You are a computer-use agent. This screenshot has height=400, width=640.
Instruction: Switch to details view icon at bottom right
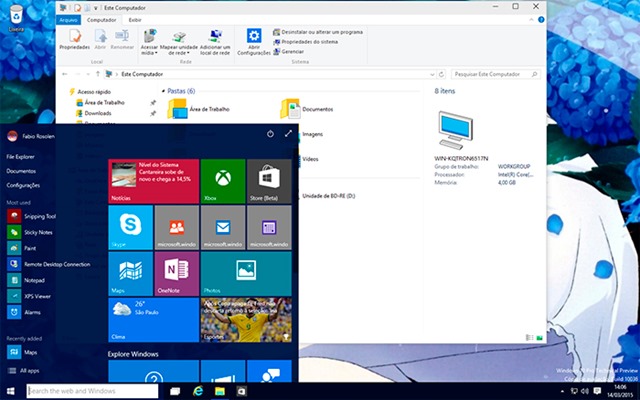pyautogui.click(x=529, y=338)
